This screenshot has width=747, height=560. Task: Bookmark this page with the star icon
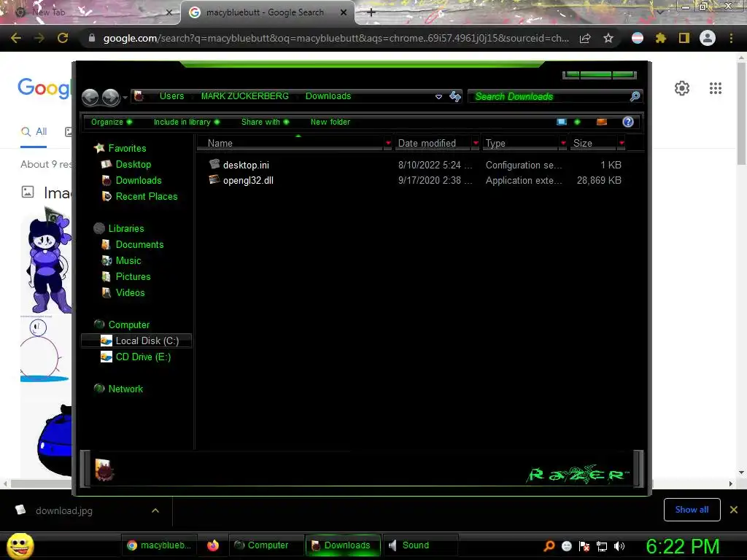(608, 38)
